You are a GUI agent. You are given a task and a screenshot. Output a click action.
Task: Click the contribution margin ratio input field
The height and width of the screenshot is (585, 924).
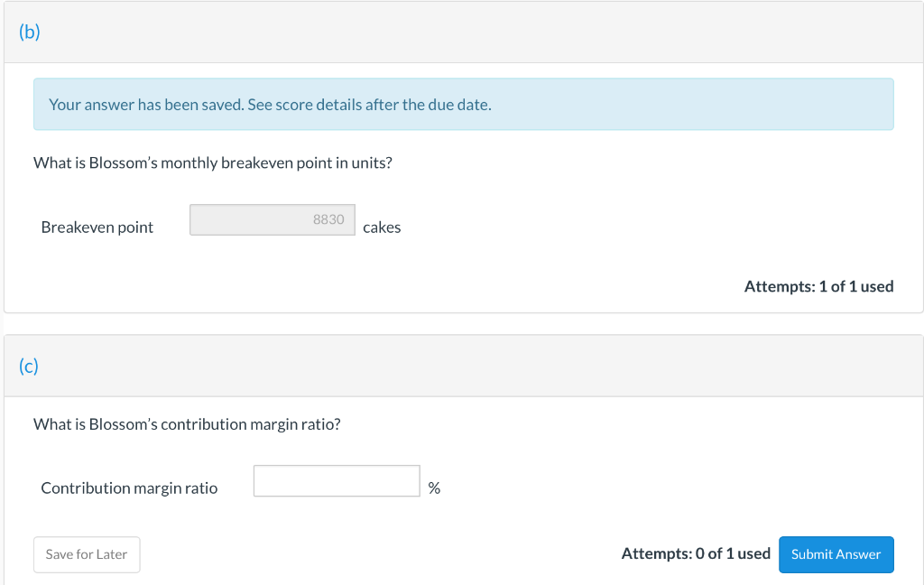[337, 480]
